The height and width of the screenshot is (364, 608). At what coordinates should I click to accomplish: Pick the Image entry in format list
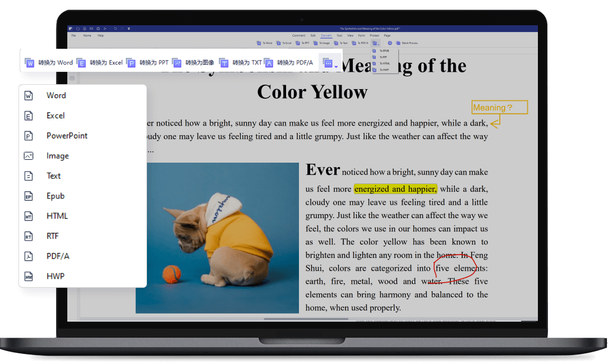[x=57, y=156]
